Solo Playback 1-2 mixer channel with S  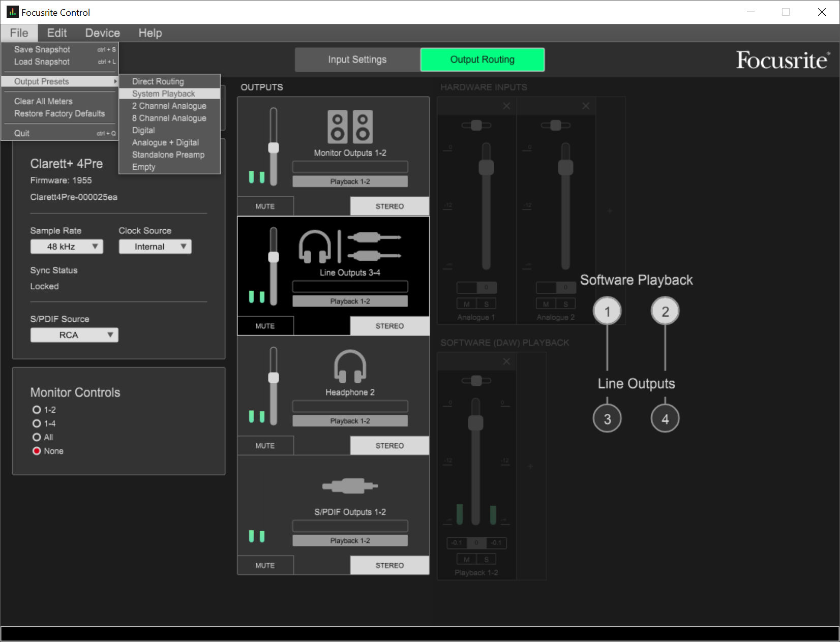point(487,559)
